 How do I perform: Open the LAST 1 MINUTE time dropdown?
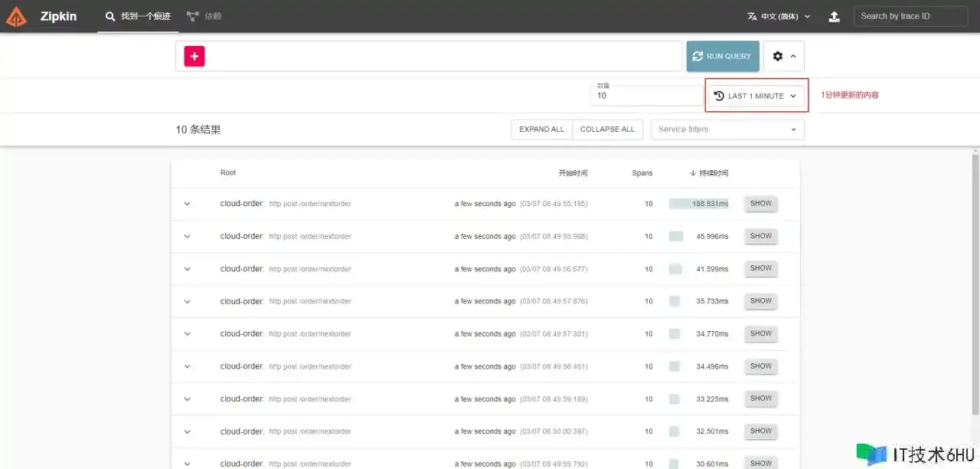click(756, 96)
